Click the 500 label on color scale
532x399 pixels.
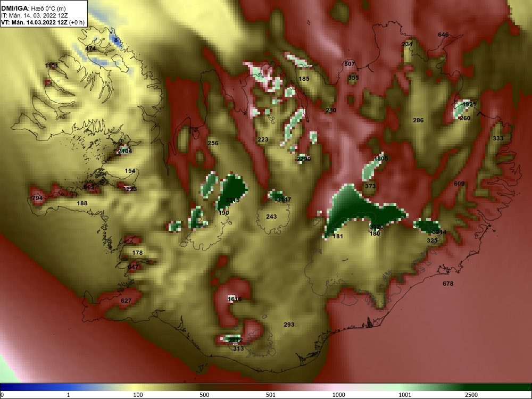click(205, 395)
